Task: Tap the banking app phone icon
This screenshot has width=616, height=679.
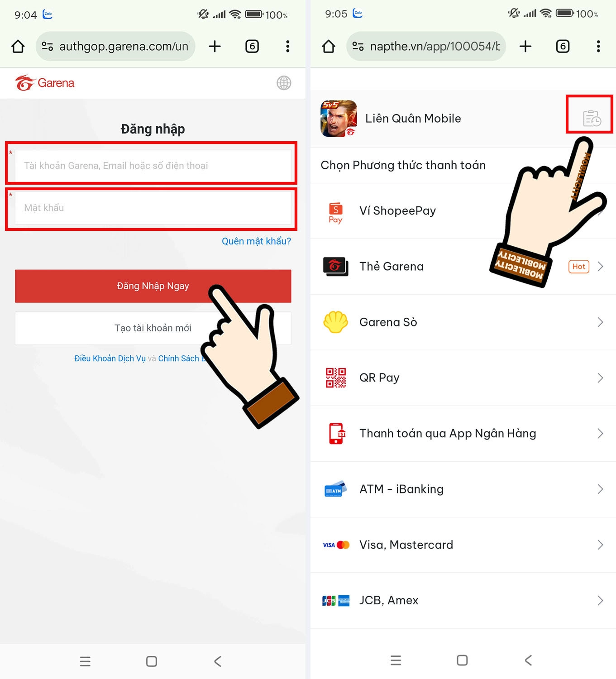Action: point(337,434)
